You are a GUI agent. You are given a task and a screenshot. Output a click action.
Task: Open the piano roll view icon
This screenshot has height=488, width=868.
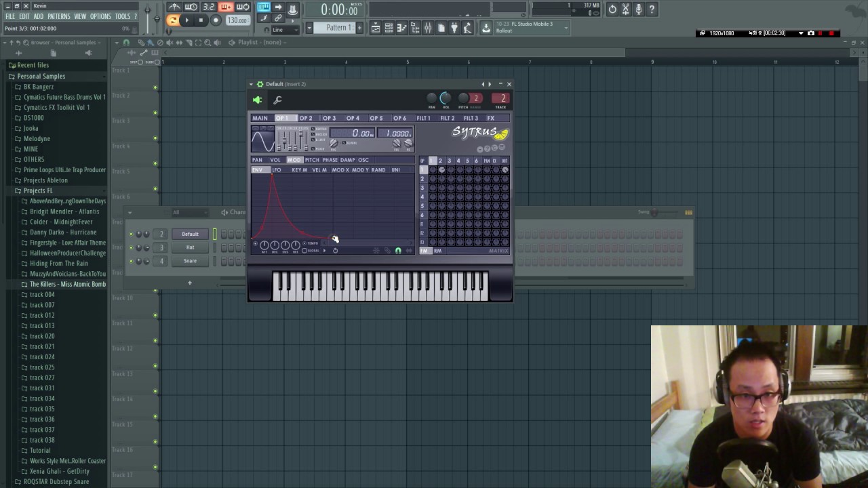tap(401, 28)
